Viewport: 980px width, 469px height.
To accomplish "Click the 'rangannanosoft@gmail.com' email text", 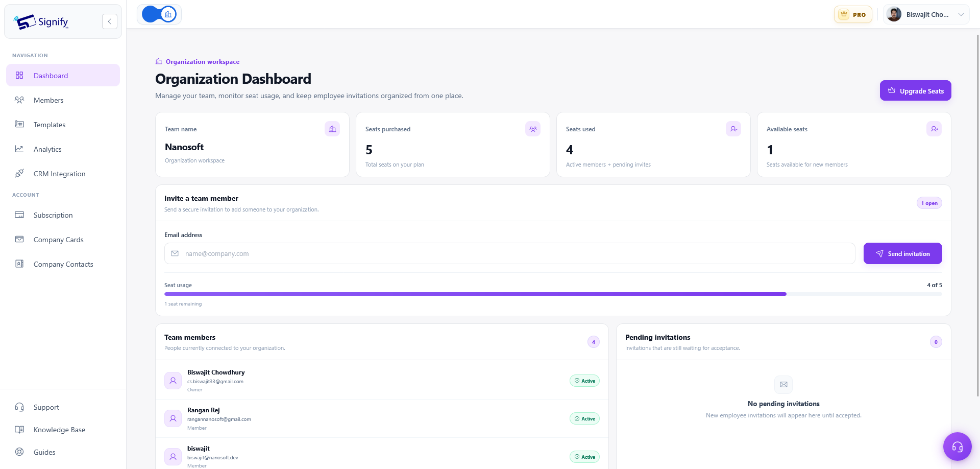I will coord(219,419).
